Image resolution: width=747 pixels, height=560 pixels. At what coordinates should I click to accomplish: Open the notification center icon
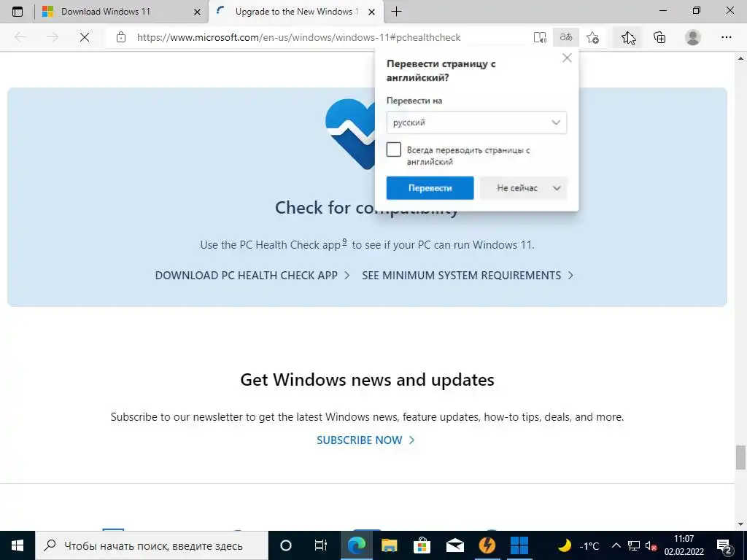pos(724,545)
